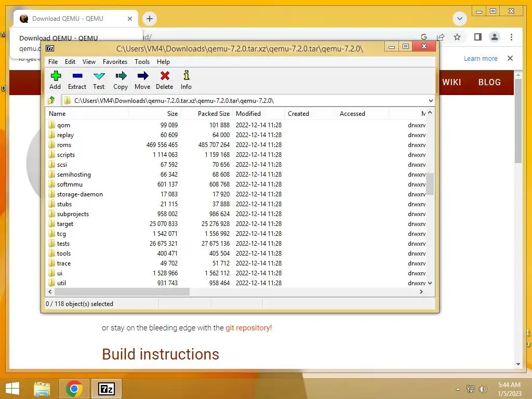Click the Test toolbar icon

pos(99,76)
